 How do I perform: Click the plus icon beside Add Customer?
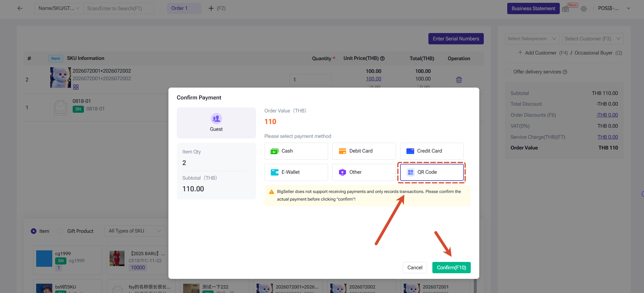(x=520, y=53)
